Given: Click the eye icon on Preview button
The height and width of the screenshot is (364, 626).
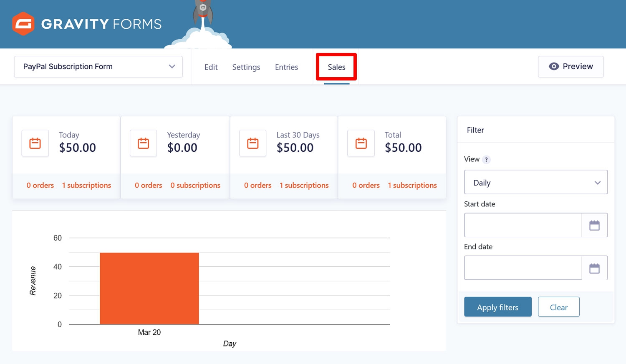Looking at the screenshot, I should (x=554, y=66).
